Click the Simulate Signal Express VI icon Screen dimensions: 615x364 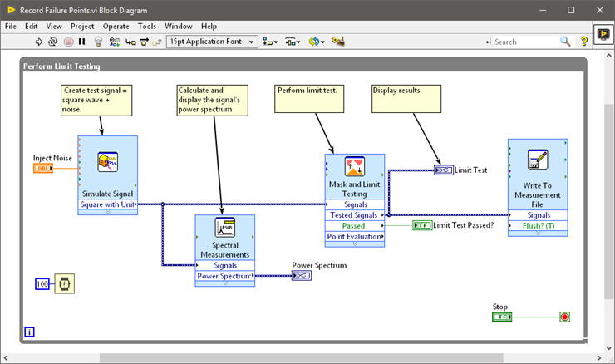point(106,162)
